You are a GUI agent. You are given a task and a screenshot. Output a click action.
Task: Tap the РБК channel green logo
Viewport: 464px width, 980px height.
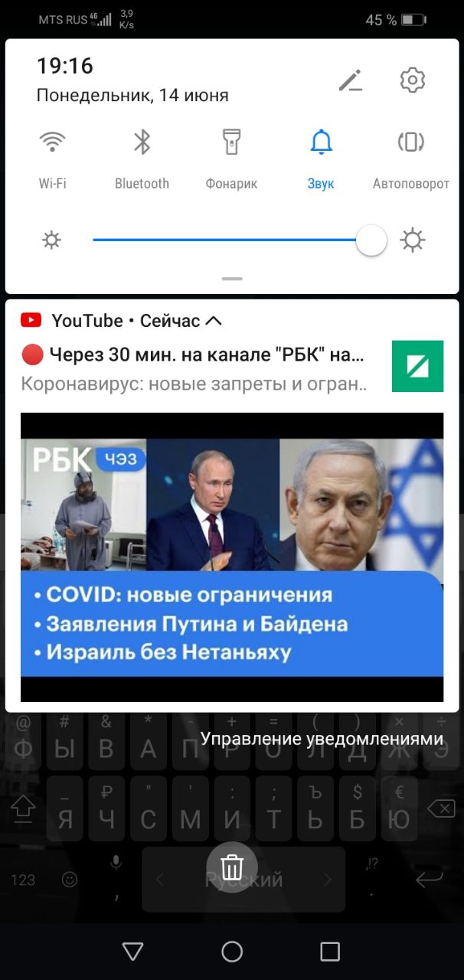coord(417,366)
